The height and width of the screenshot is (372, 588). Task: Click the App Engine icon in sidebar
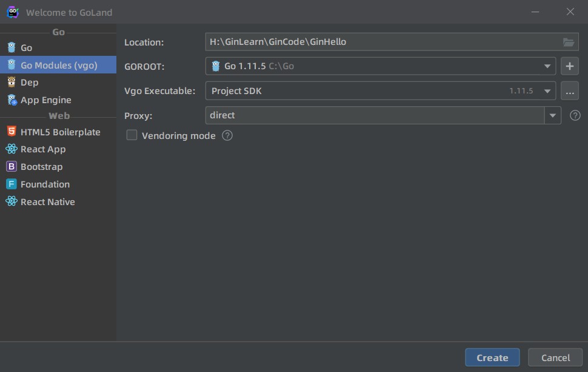pos(11,100)
